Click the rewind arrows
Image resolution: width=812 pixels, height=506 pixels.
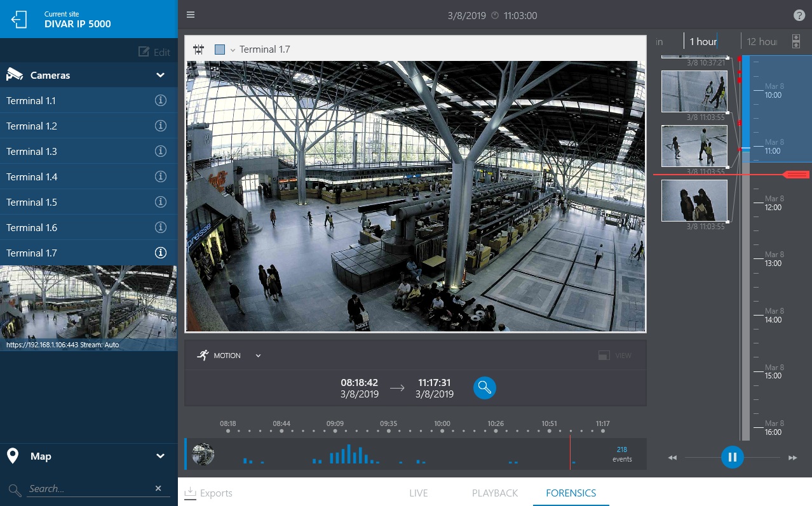672,458
